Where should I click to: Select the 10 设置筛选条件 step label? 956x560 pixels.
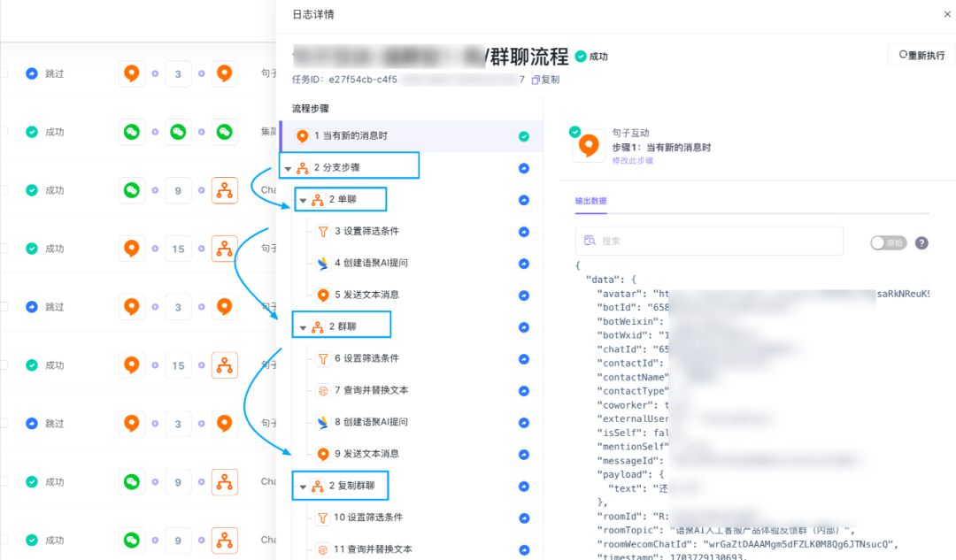368,518
